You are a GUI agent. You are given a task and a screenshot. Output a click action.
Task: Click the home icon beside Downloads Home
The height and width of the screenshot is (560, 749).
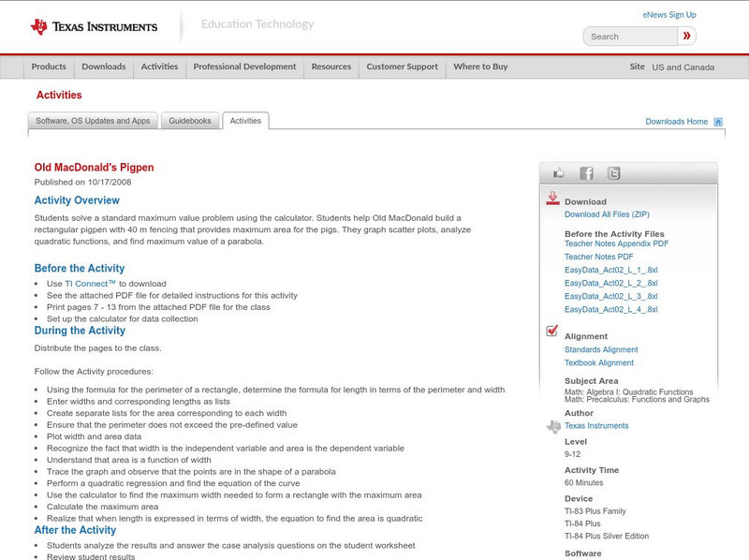(x=718, y=122)
